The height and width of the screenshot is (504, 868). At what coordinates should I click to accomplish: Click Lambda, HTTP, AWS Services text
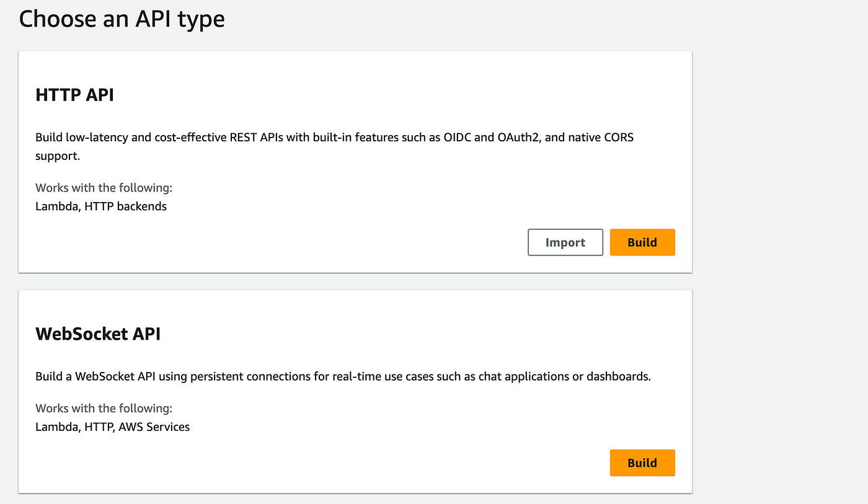click(112, 427)
